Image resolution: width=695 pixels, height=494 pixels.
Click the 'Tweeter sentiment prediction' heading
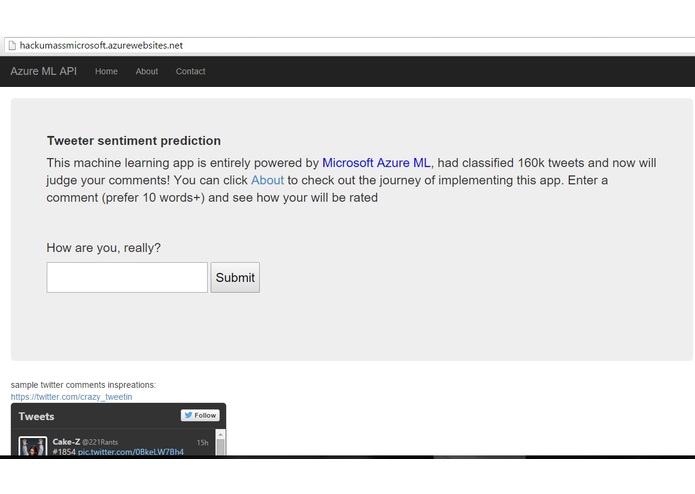pyautogui.click(x=134, y=141)
